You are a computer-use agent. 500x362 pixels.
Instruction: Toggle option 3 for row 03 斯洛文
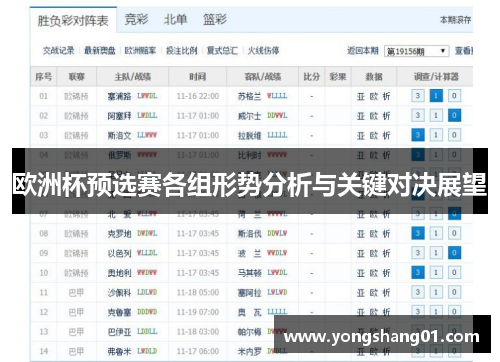418,135
